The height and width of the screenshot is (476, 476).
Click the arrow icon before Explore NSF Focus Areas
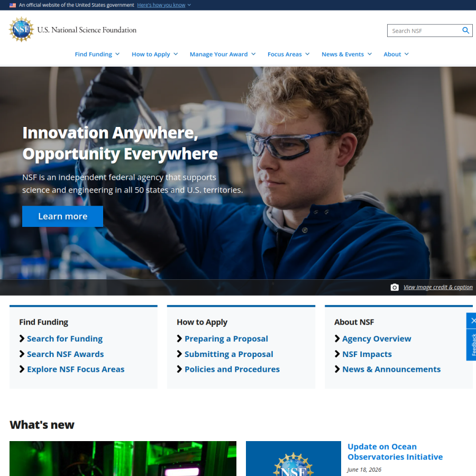point(22,369)
